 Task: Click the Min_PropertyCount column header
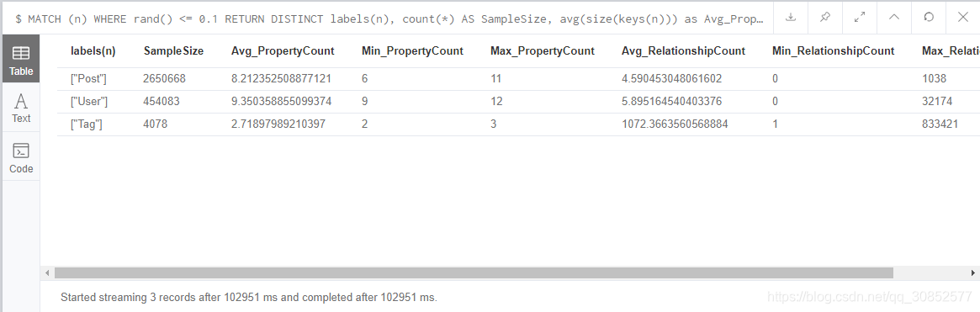click(x=412, y=51)
